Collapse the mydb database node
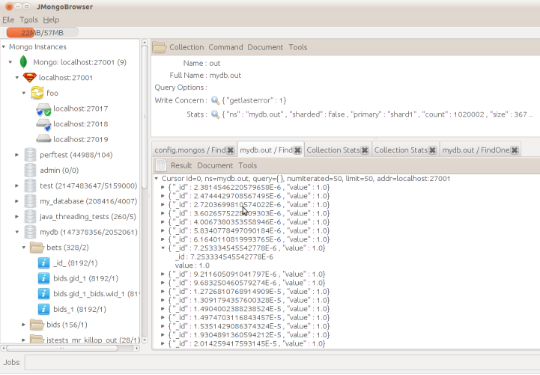The image size is (540, 375). coord(17,232)
